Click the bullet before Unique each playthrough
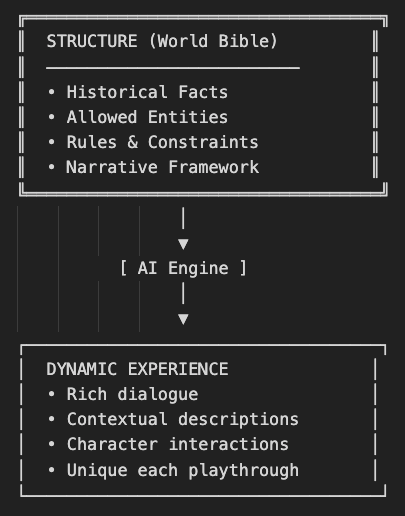The width and height of the screenshot is (405, 516). coord(51,470)
